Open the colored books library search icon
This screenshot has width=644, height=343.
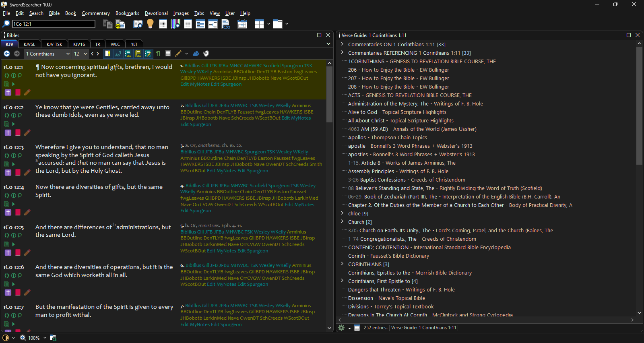click(x=175, y=24)
